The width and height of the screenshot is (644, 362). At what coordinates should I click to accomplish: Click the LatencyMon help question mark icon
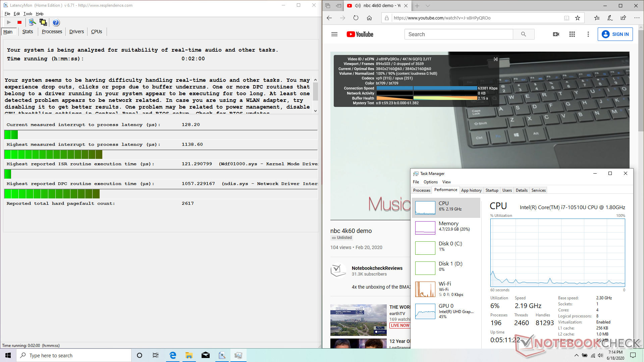pyautogui.click(x=56, y=22)
